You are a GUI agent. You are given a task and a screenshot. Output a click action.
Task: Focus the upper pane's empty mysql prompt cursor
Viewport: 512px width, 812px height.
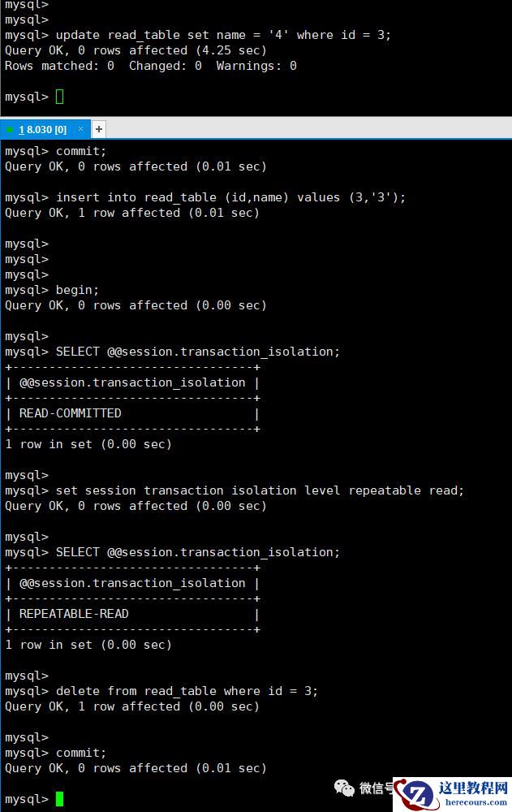(59, 97)
